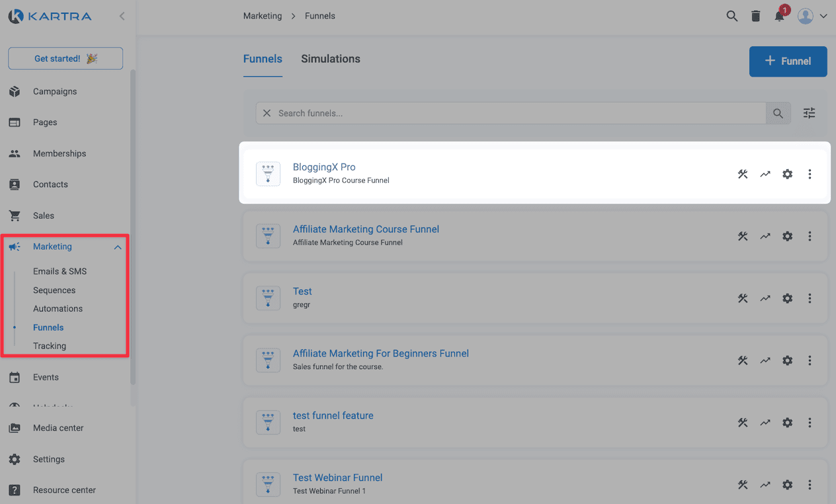View analytics for Affiliate Marketing Course Funnel

tap(765, 236)
